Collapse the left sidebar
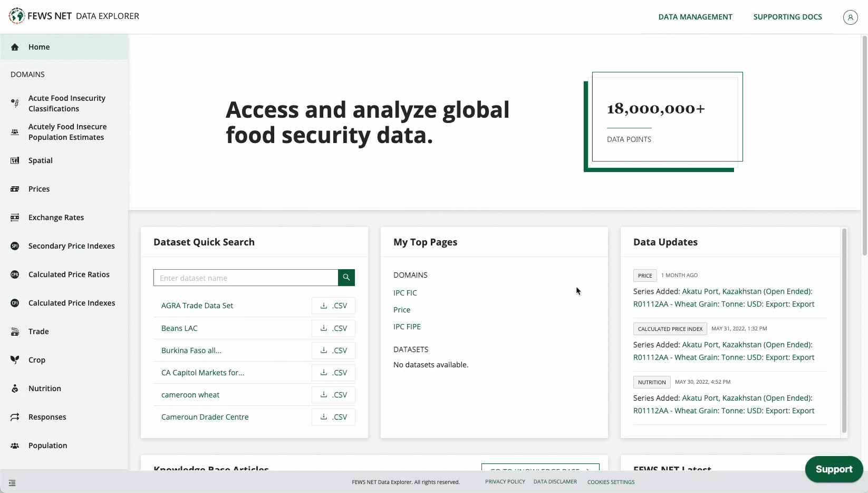868x493 pixels. click(x=12, y=482)
